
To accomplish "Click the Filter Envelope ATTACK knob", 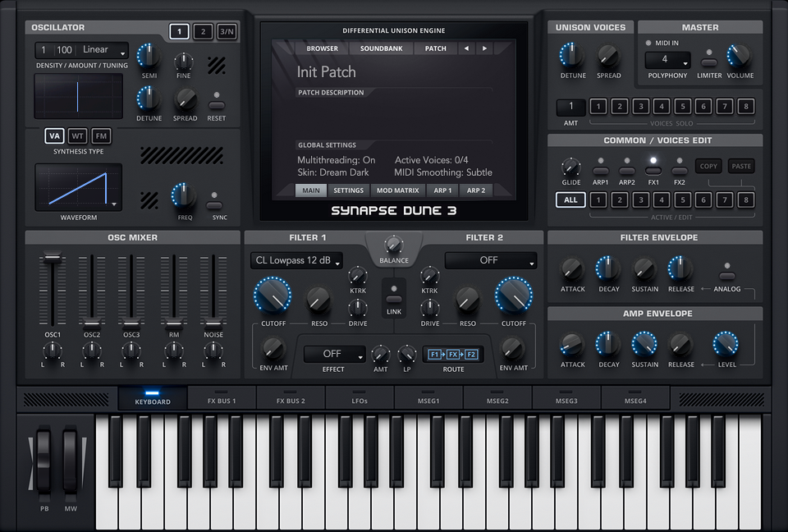I will [x=572, y=269].
